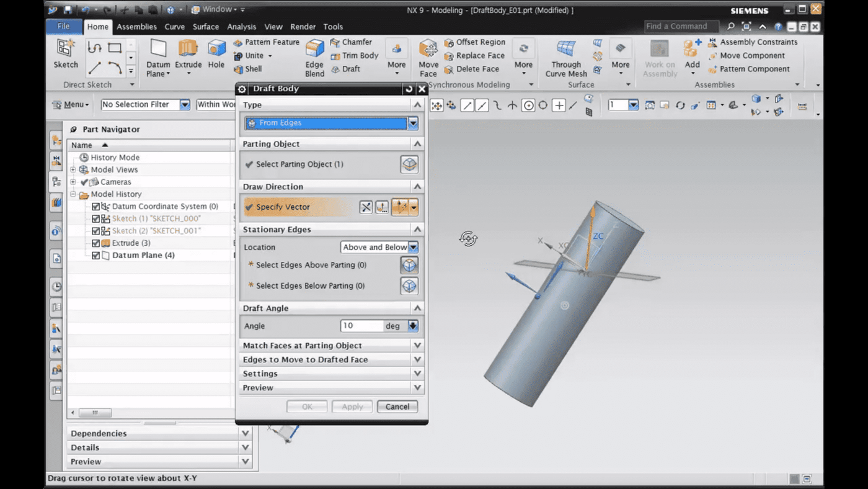Select the Move Face tool
Viewport: 868px width, 489px height.
coord(428,59)
